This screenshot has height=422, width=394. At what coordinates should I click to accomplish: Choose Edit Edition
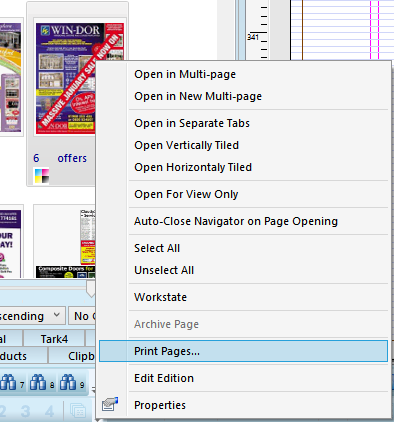tap(164, 378)
